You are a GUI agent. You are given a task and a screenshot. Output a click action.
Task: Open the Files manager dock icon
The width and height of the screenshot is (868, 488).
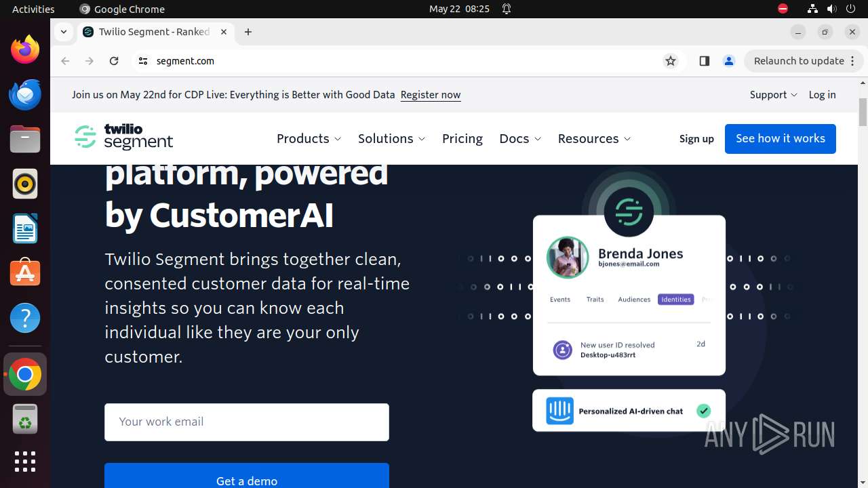point(25,139)
